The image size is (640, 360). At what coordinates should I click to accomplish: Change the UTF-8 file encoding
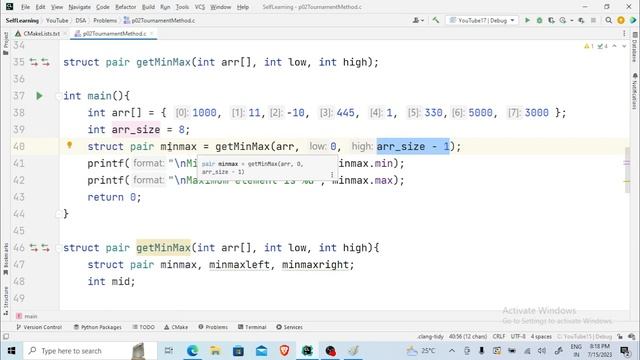(x=518, y=337)
